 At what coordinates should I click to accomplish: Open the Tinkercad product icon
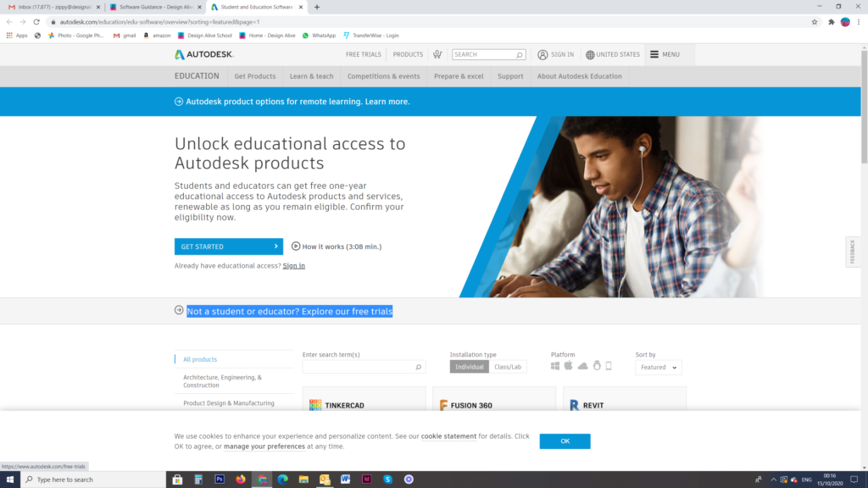(315, 405)
